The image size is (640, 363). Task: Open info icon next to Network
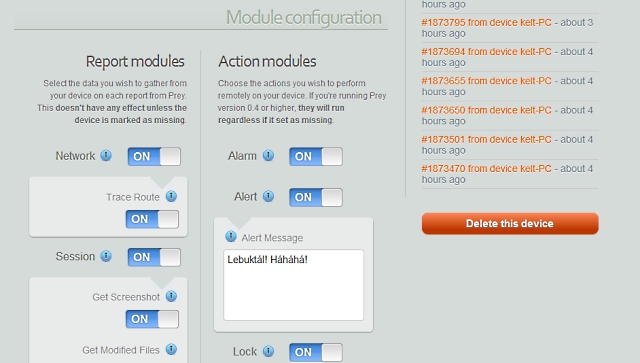click(106, 156)
